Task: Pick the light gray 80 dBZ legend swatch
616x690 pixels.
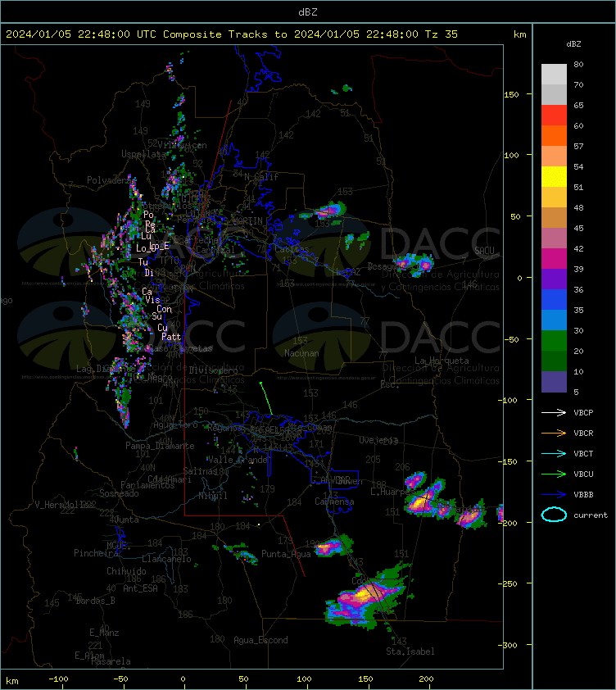Action: (x=554, y=75)
